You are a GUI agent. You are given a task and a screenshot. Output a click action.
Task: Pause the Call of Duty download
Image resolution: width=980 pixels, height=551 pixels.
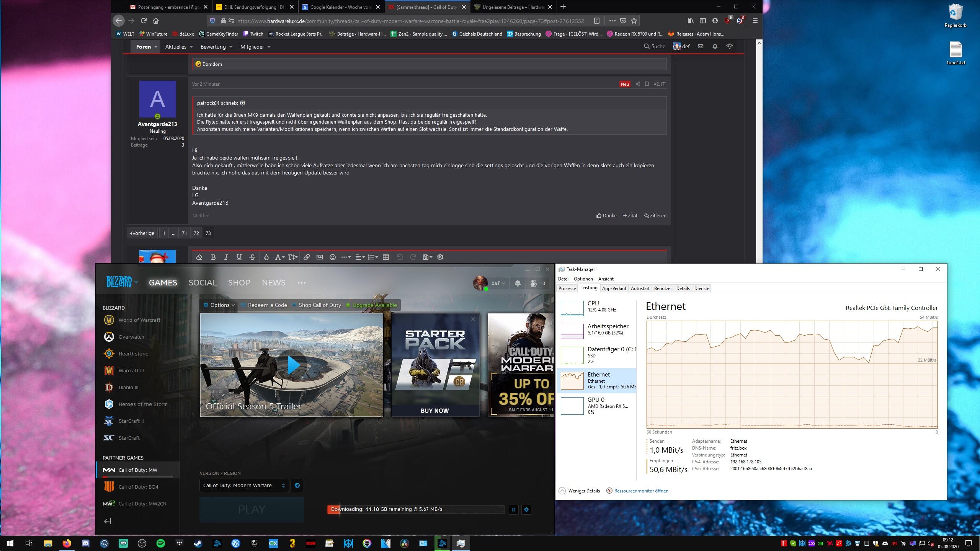[514, 510]
